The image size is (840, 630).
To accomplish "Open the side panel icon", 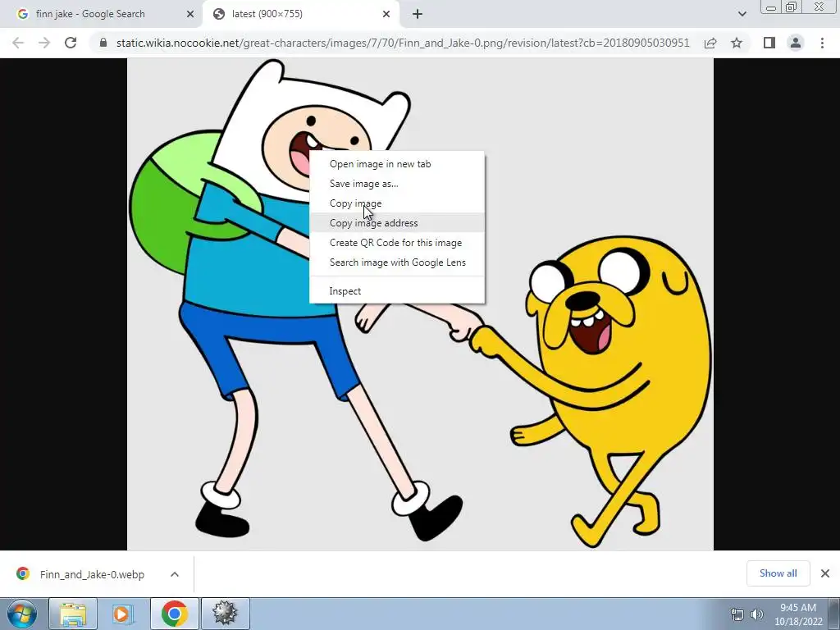I will [769, 43].
